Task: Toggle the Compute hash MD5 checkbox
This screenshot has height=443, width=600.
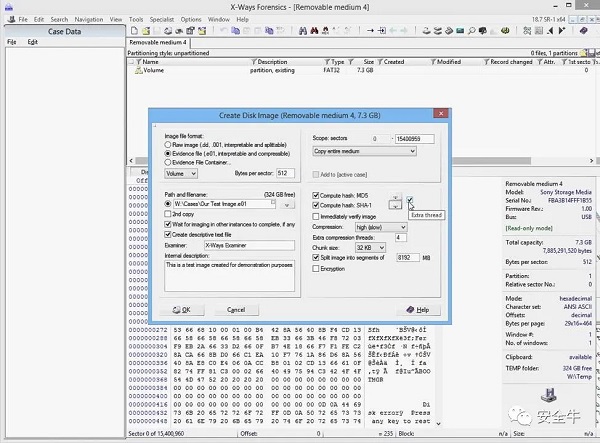Action: pos(316,195)
